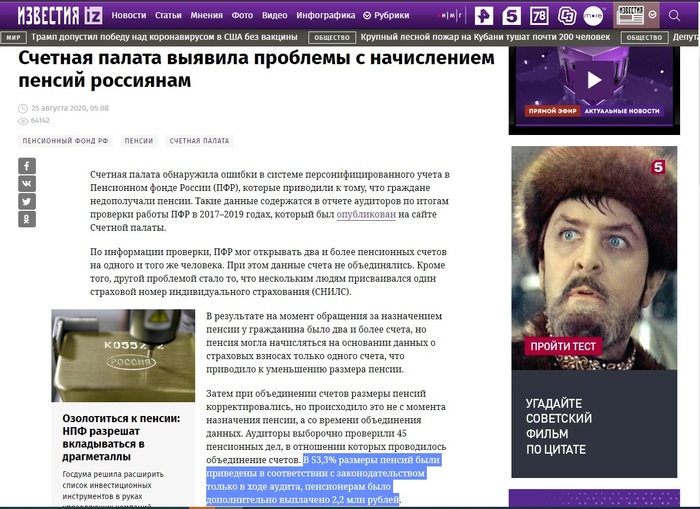Click the article headline about Счетная палата
700x509 pixels.
point(256,69)
